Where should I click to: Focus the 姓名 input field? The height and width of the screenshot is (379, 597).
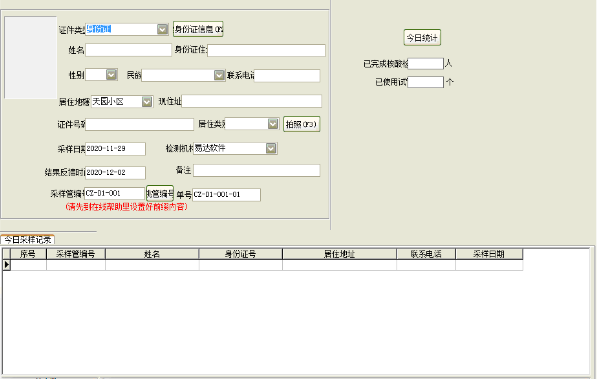pos(128,50)
